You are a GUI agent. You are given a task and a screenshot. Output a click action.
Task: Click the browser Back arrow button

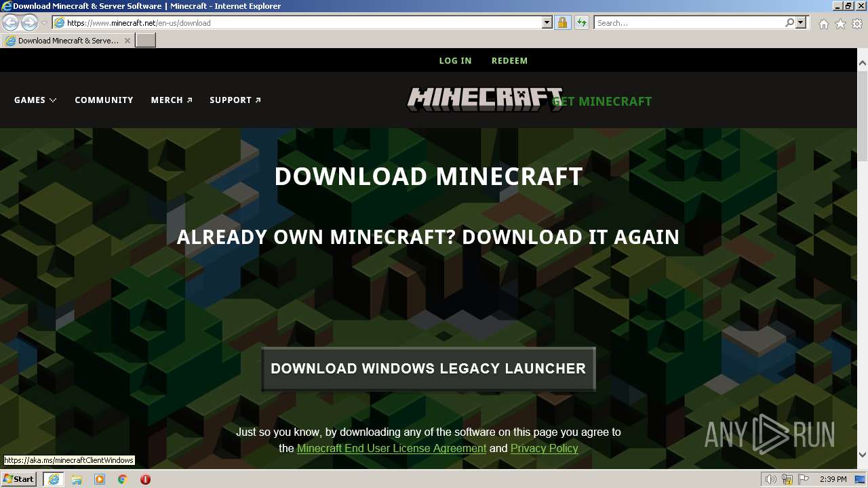click(10, 22)
